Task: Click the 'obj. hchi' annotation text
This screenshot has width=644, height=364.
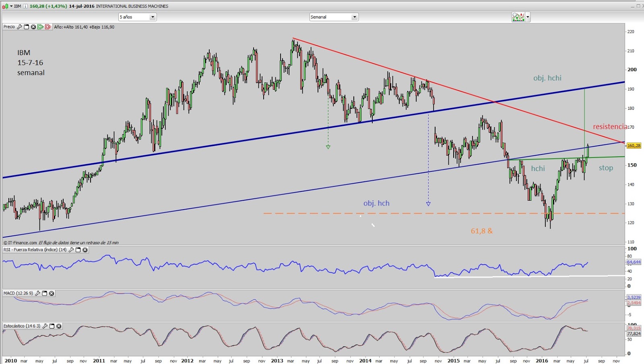Action: pyautogui.click(x=547, y=78)
